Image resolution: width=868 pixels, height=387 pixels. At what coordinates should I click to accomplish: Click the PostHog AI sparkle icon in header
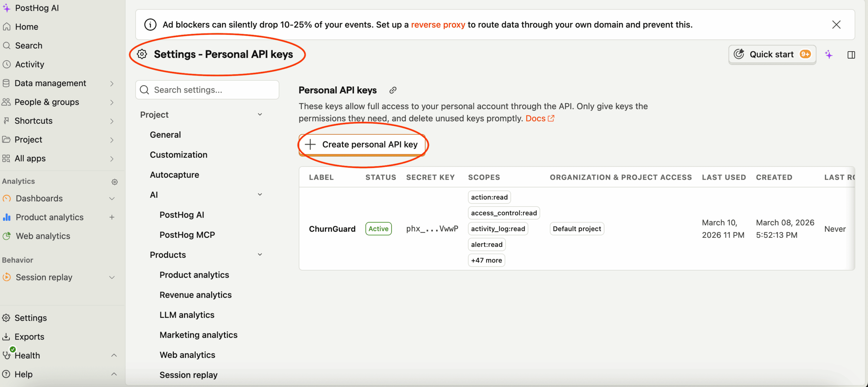tap(829, 55)
